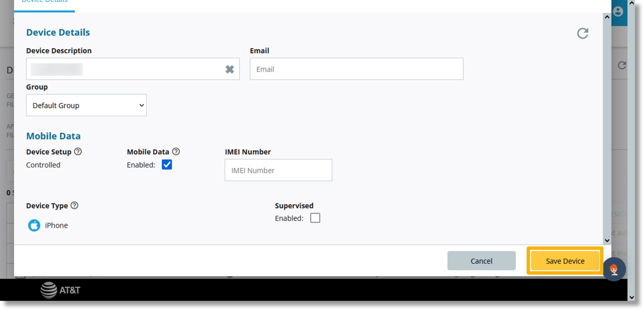Click Save Device button
644x310 pixels.
565,261
